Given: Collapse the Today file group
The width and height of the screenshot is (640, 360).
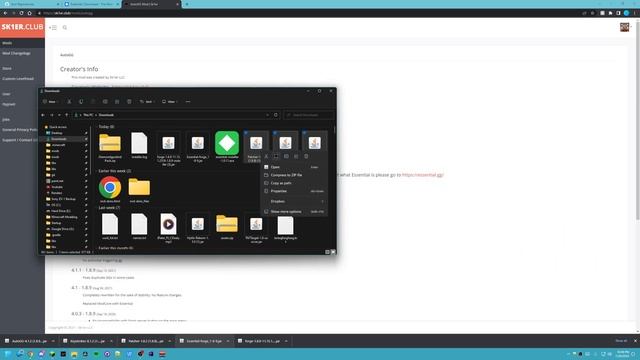Looking at the screenshot, I should coord(107,127).
